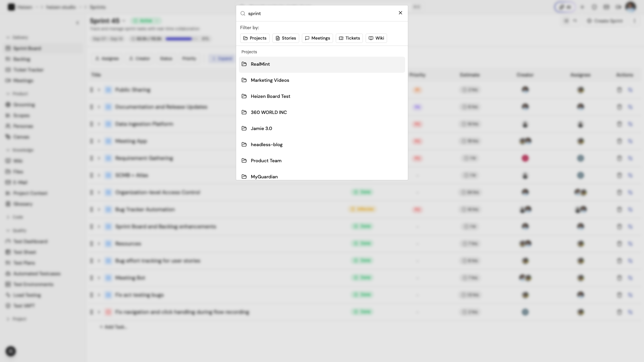Click the 'Filter by:' label
The height and width of the screenshot is (362, 644).
tap(250, 28)
